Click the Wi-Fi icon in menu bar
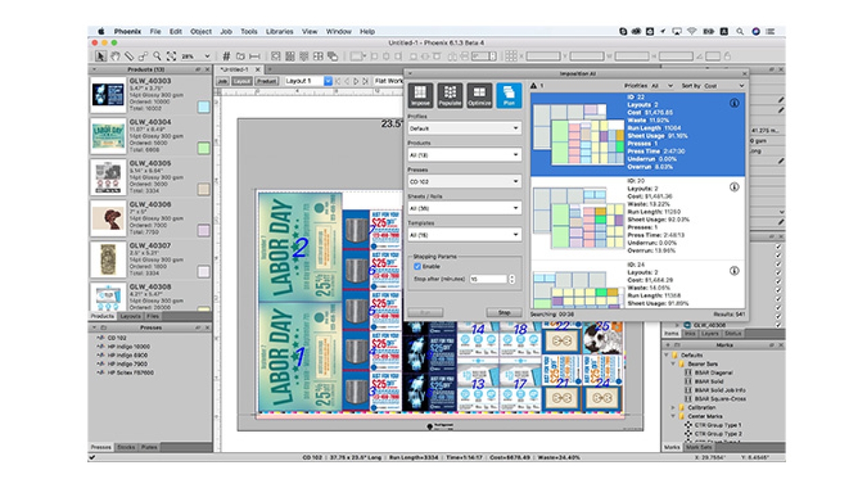 (x=692, y=31)
